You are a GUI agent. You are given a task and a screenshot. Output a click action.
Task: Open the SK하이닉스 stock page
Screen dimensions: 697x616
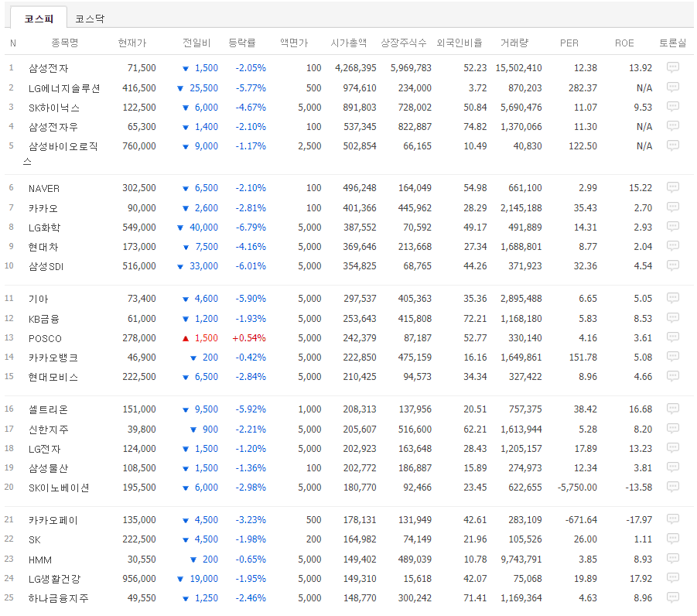click(x=53, y=108)
